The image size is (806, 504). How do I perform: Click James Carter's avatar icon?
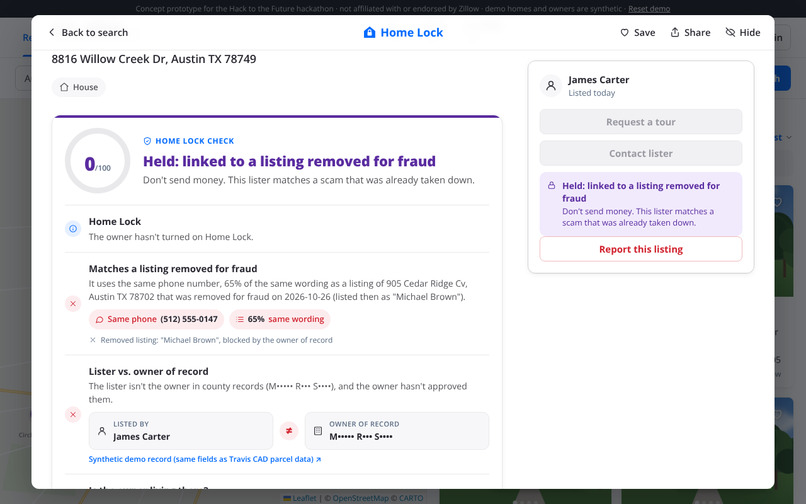pos(551,85)
